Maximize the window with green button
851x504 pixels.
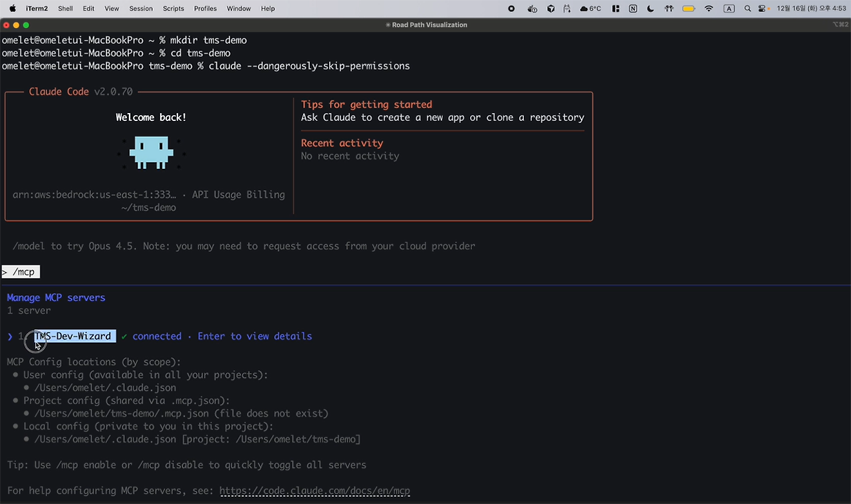(26, 25)
